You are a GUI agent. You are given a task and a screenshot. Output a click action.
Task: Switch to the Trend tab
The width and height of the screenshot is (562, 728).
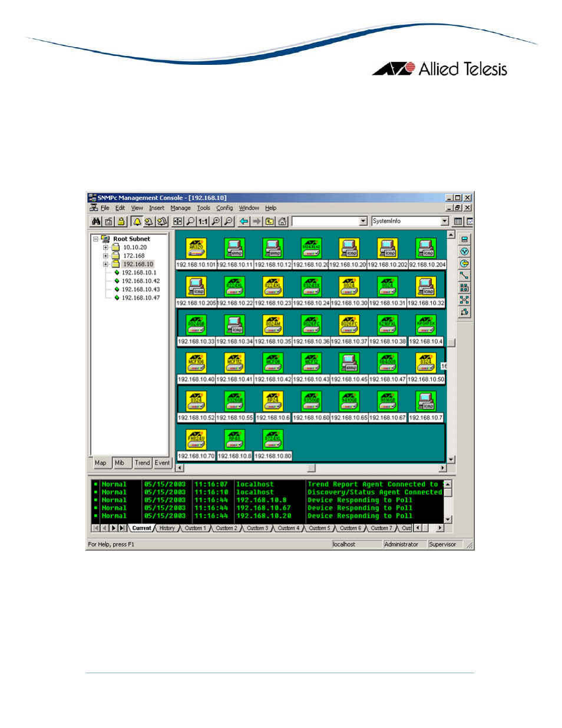tap(143, 463)
